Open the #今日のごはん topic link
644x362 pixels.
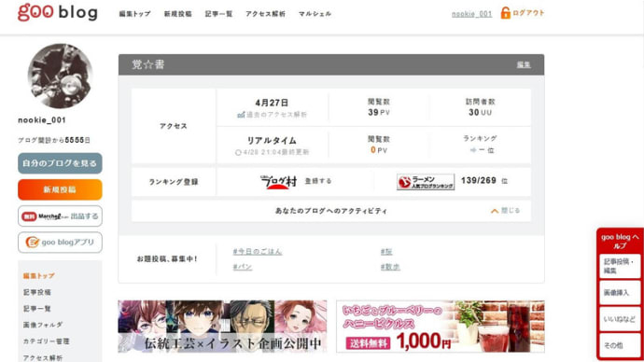pos(258,252)
